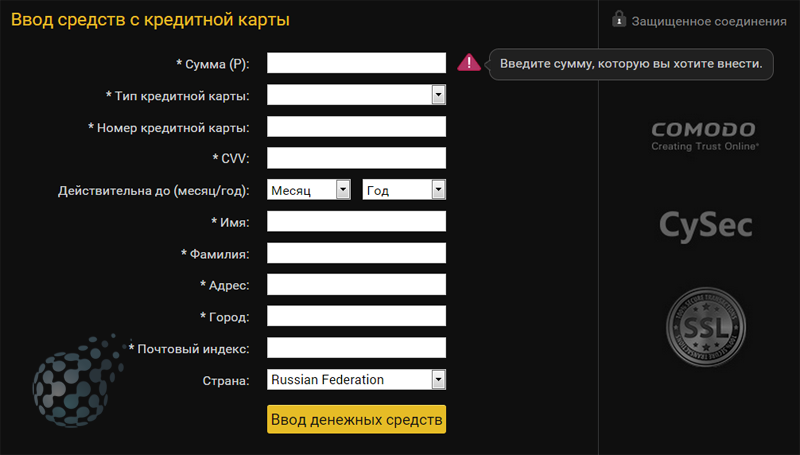Click the Сумма (Р) label
The height and width of the screenshot is (455, 800).
(213, 64)
